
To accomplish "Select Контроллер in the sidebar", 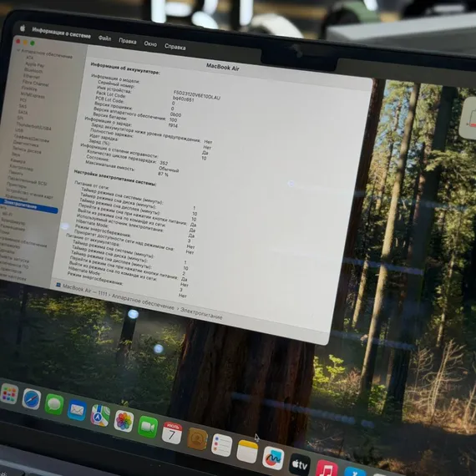I will point(22,167).
